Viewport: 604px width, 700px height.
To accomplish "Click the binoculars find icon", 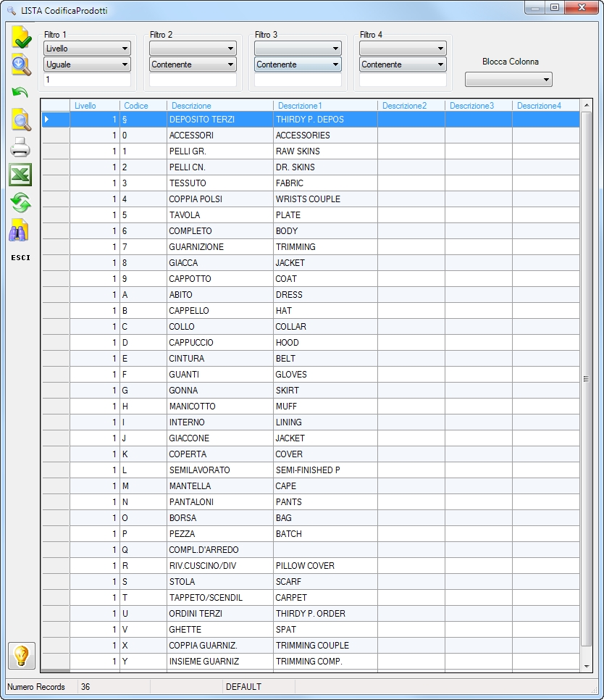I will (19, 230).
